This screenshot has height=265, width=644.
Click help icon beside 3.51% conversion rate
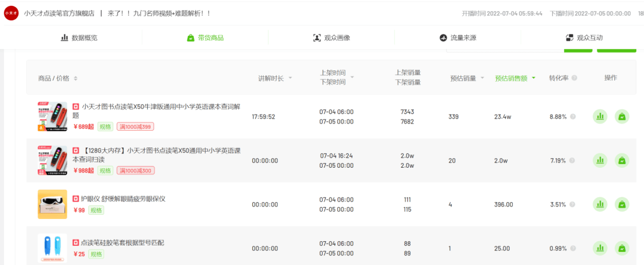click(x=573, y=205)
